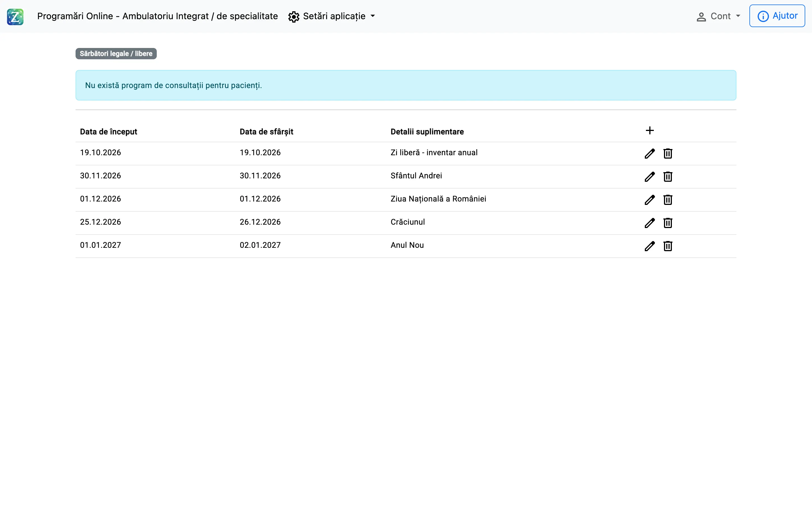812x508 pixels.
Task: Click the Nu există program de consultații notice
Action: point(406,85)
